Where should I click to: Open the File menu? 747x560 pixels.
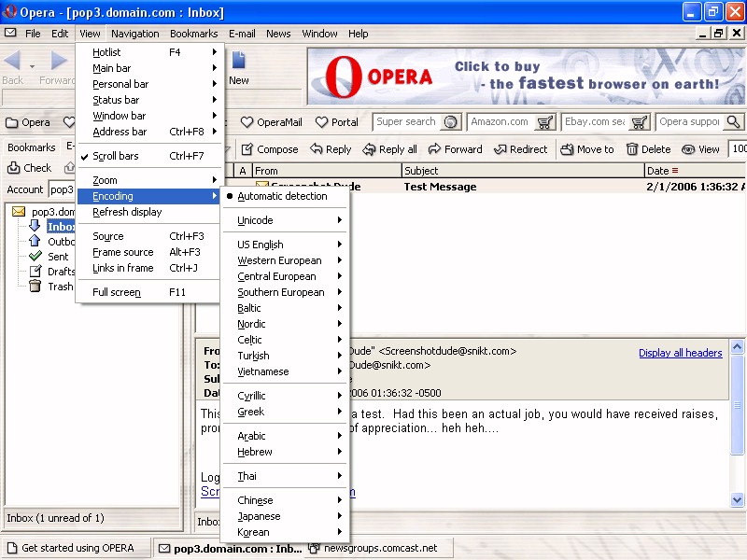[x=33, y=34]
